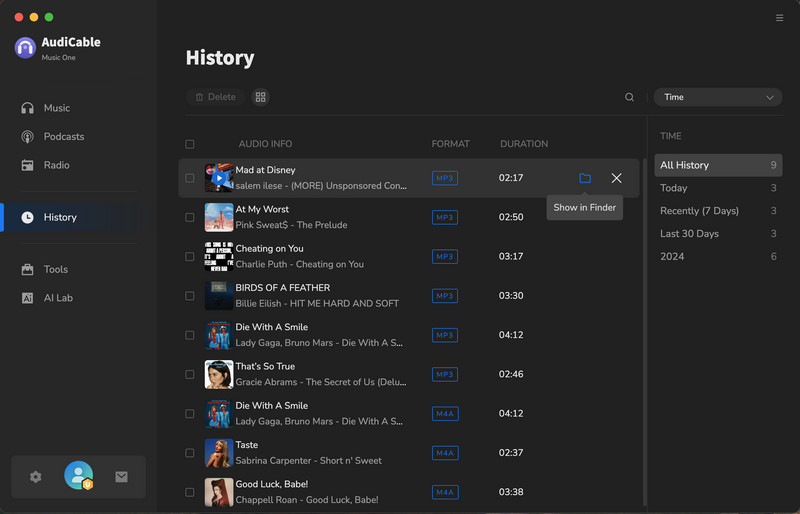Check the Taste checkbox

tap(190, 453)
